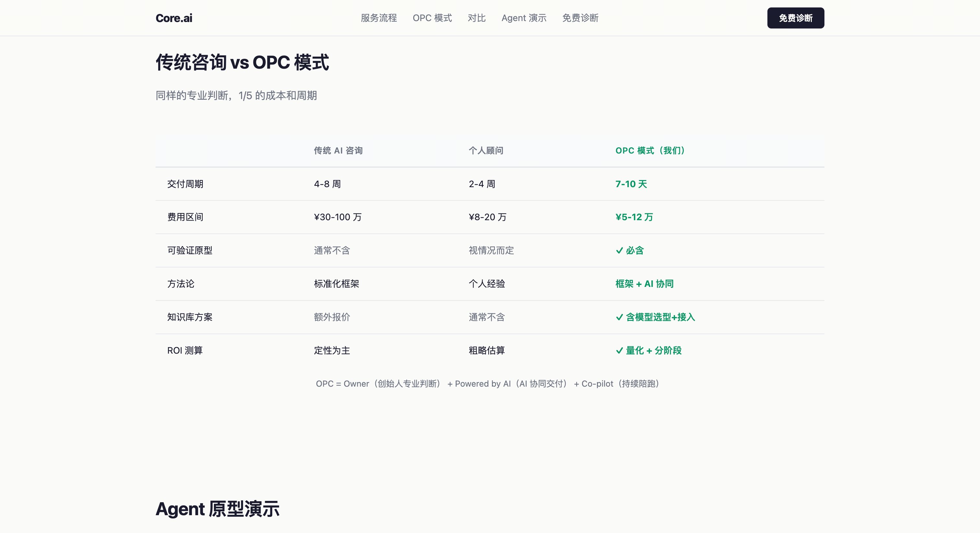
Task: Click row label 知识库方案
Action: click(190, 317)
